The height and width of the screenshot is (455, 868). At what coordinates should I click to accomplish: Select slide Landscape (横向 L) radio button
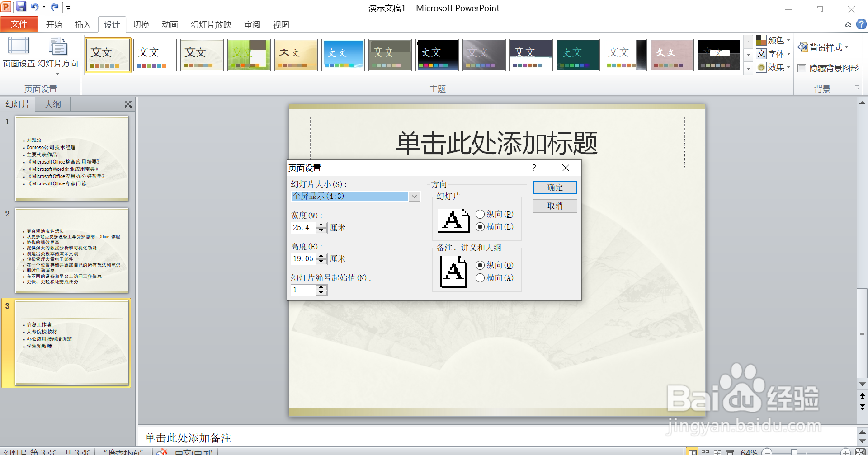[480, 227]
